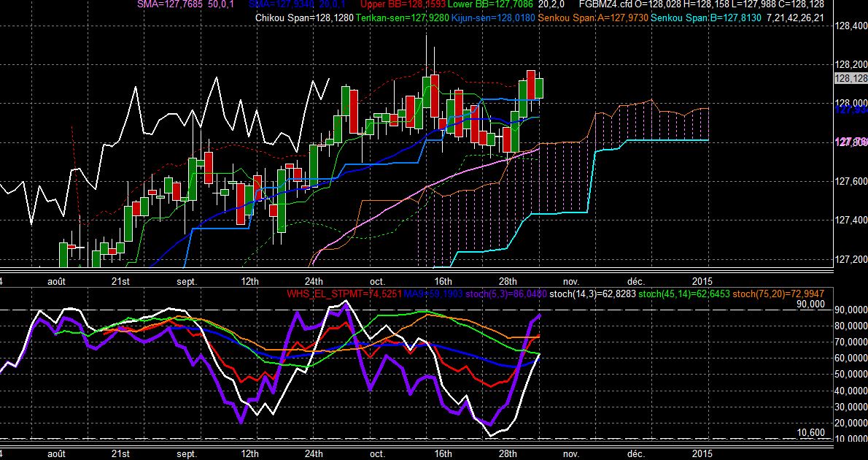Click '16th' on the price chart time axis
This screenshot has width=868, height=460.
click(443, 282)
